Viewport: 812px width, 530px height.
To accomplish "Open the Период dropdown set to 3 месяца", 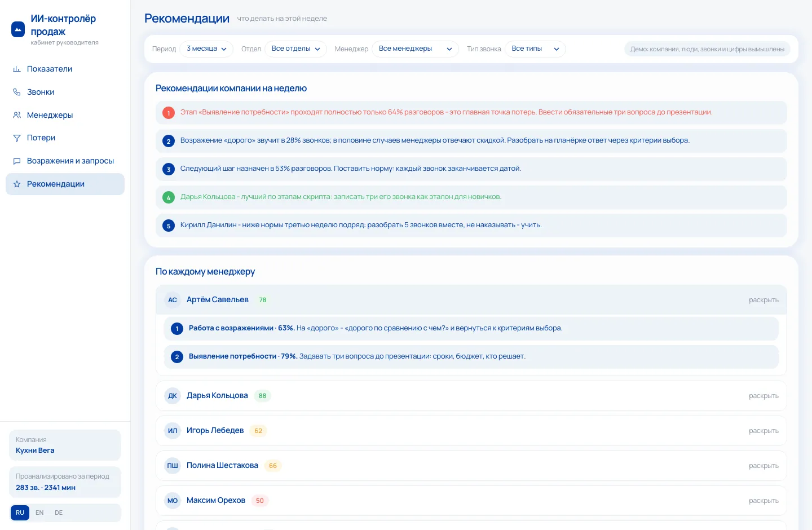I will [207, 49].
